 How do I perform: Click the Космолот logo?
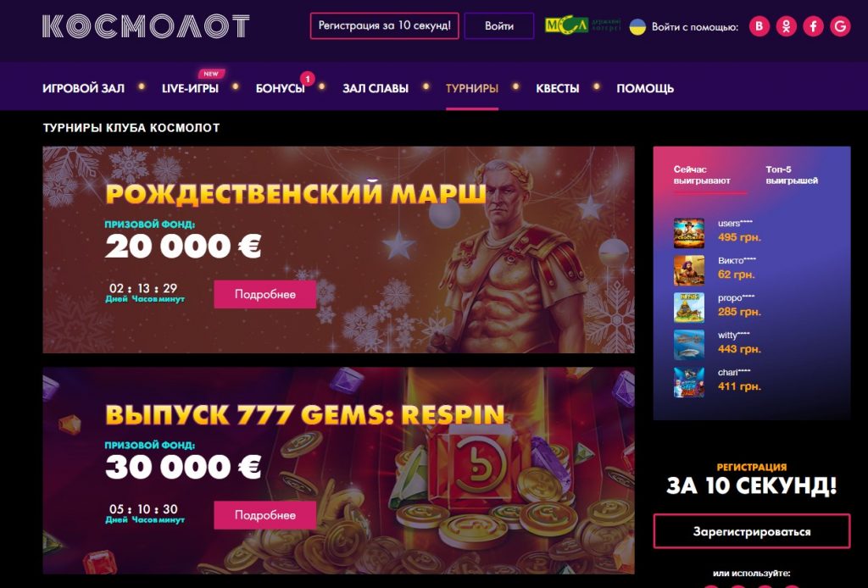146,26
